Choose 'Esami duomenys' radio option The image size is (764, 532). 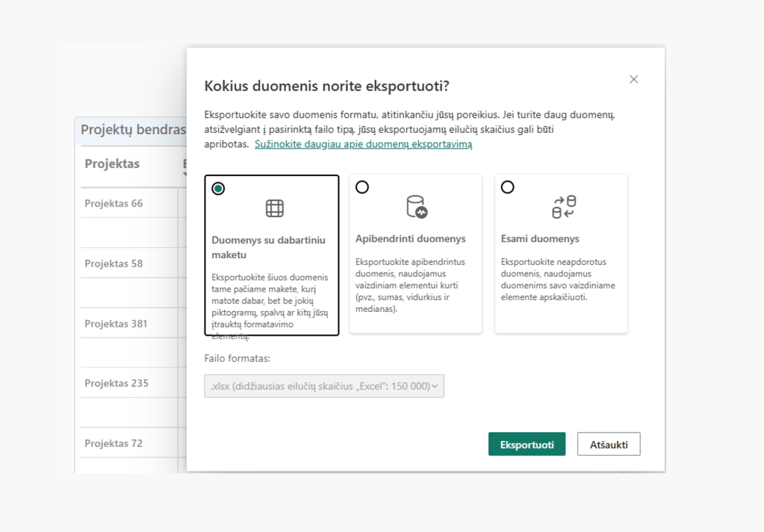point(508,187)
